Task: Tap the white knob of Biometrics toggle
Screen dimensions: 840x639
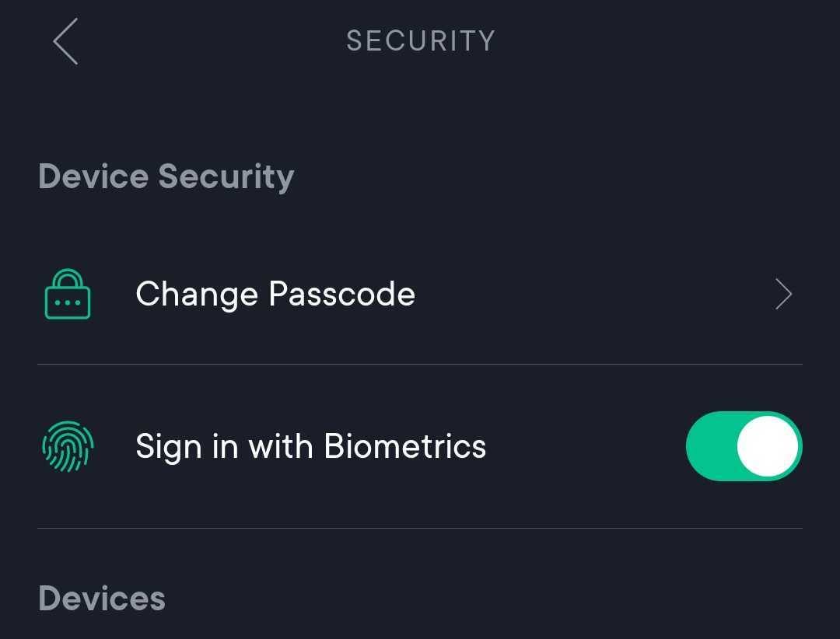Action: tap(767, 446)
